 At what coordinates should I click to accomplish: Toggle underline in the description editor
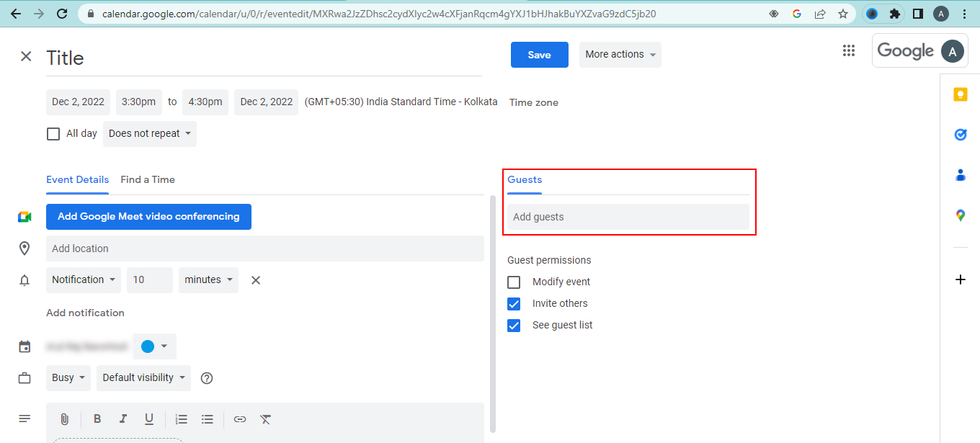click(149, 419)
